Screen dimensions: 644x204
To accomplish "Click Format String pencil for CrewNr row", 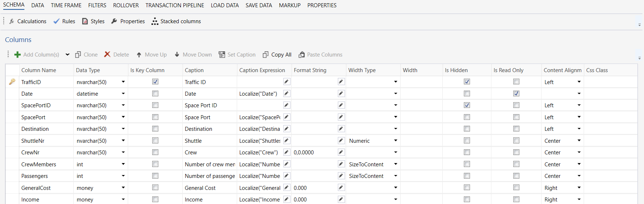I will (x=341, y=152).
